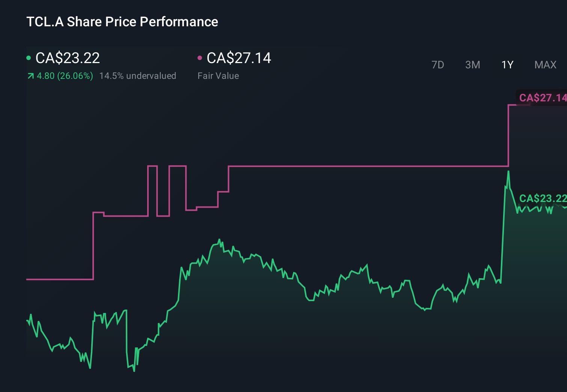Select the CA$23.22 label on the chart

[543, 199]
